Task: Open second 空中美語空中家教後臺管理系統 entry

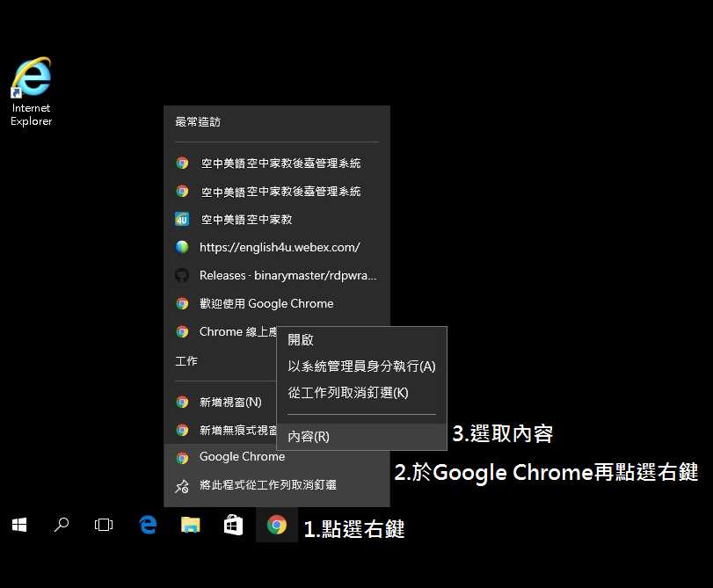Action: point(276,192)
